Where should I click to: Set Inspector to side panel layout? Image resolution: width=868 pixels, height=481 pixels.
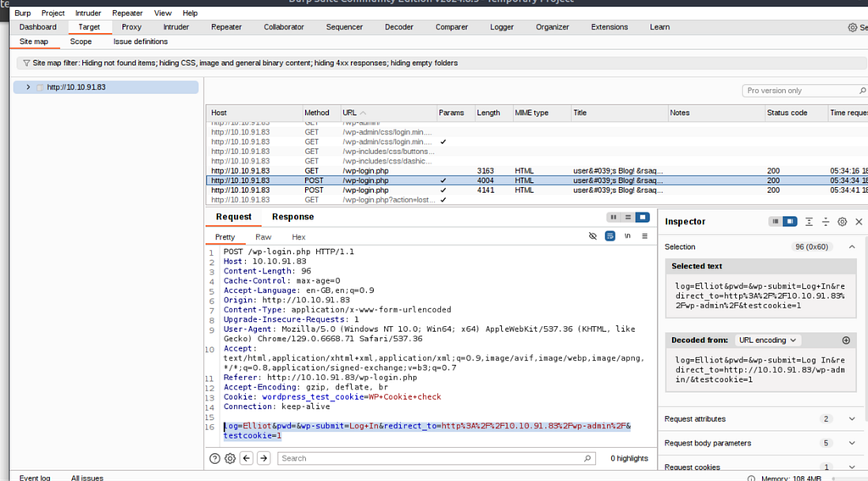[789, 222]
